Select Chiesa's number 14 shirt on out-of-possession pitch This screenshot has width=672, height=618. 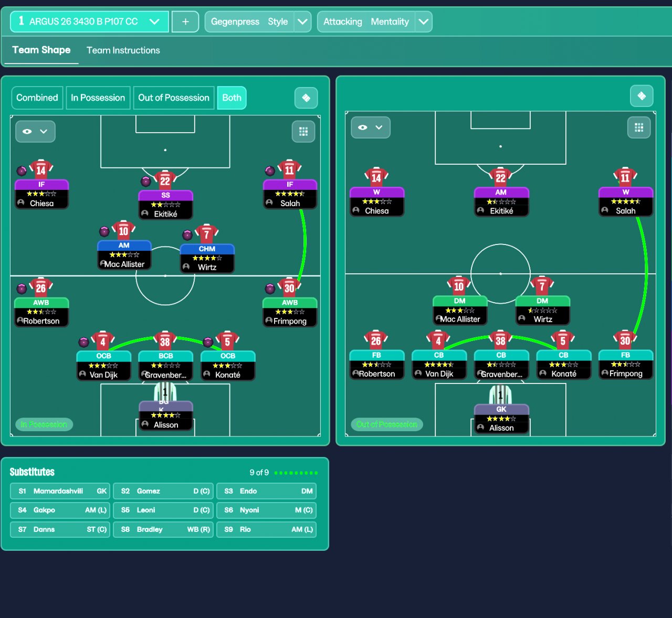pyautogui.click(x=376, y=177)
